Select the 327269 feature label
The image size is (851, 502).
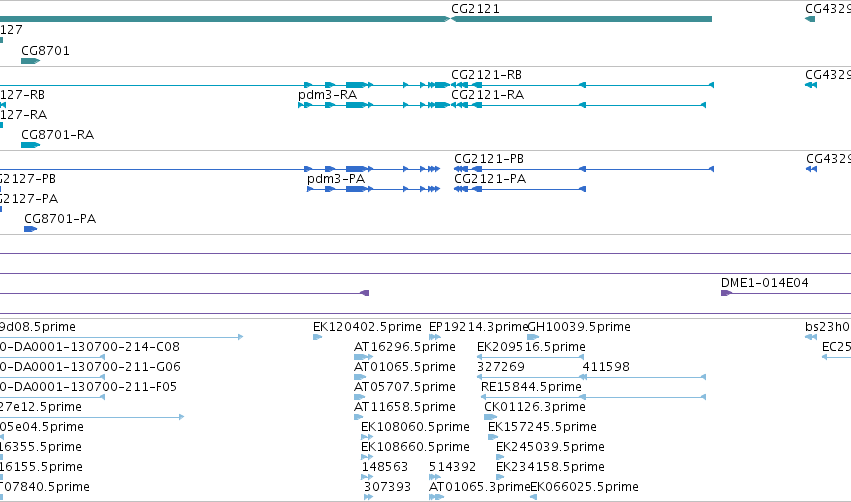501,367
